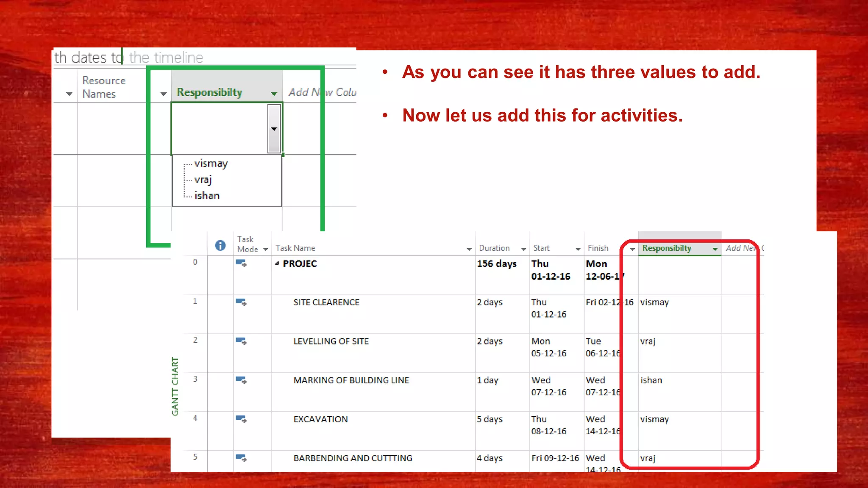Image resolution: width=868 pixels, height=488 pixels.
Task: Collapse the PROJEC summary task triangle
Action: click(x=277, y=263)
